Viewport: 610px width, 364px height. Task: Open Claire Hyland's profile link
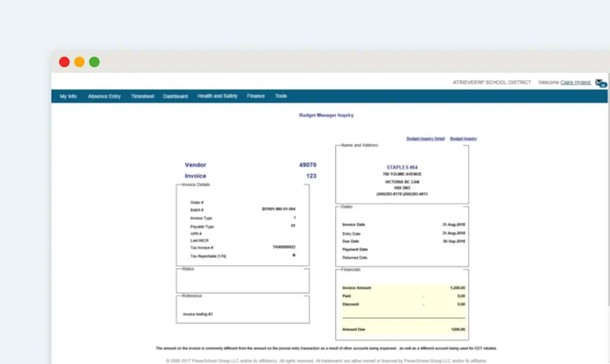574,82
